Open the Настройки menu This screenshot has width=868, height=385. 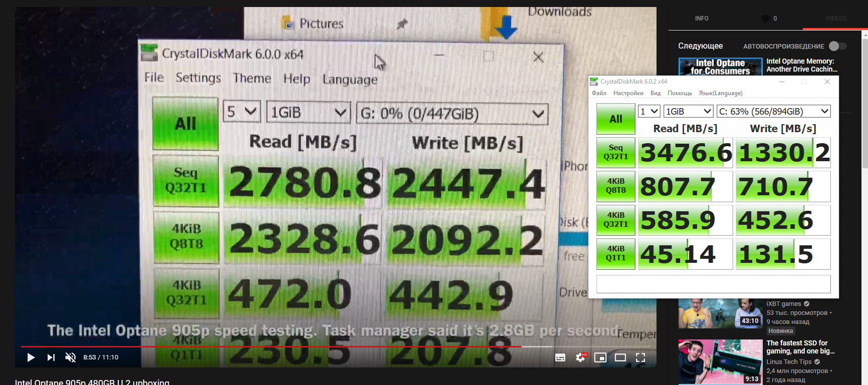(x=628, y=93)
